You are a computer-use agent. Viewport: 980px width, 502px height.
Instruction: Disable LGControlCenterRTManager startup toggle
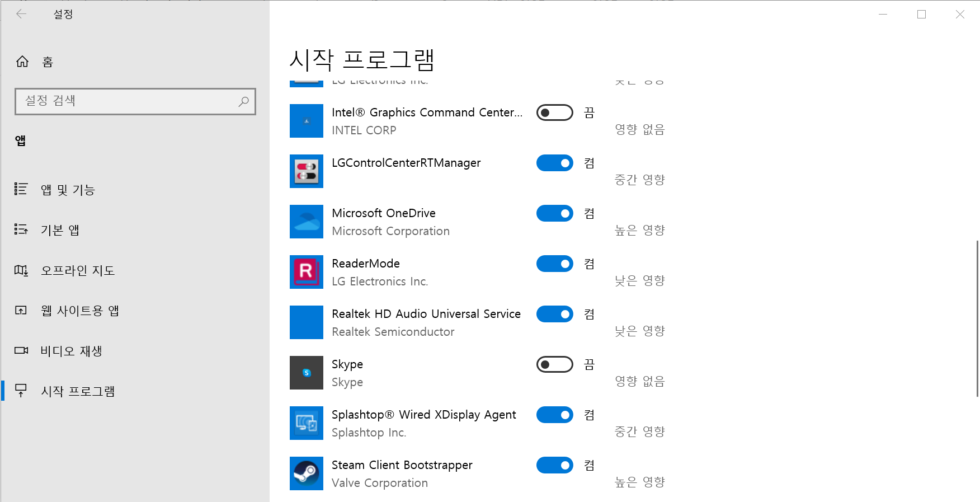point(555,163)
